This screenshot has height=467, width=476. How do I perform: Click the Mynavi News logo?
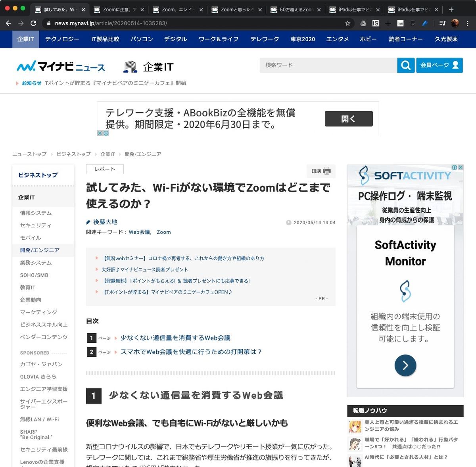61,66
